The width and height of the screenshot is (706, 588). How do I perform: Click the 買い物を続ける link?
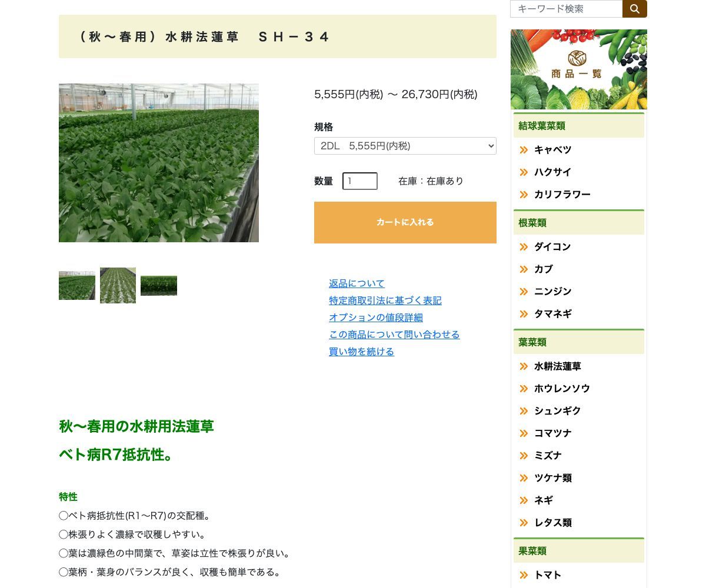[361, 352]
